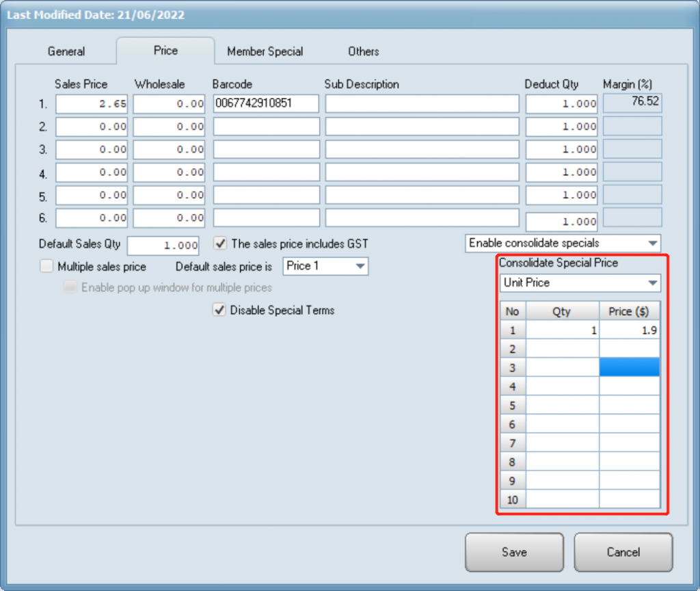Image resolution: width=700 pixels, height=591 pixels.
Task: Select the row 1 Qty cell in consolidate table
Action: (x=562, y=330)
